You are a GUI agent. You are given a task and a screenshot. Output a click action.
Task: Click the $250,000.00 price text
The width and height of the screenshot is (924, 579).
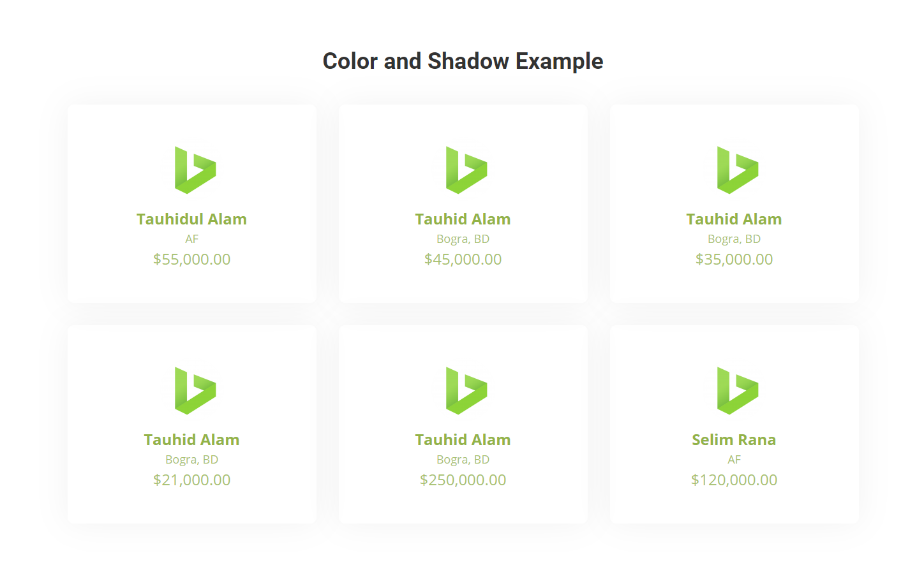point(463,480)
